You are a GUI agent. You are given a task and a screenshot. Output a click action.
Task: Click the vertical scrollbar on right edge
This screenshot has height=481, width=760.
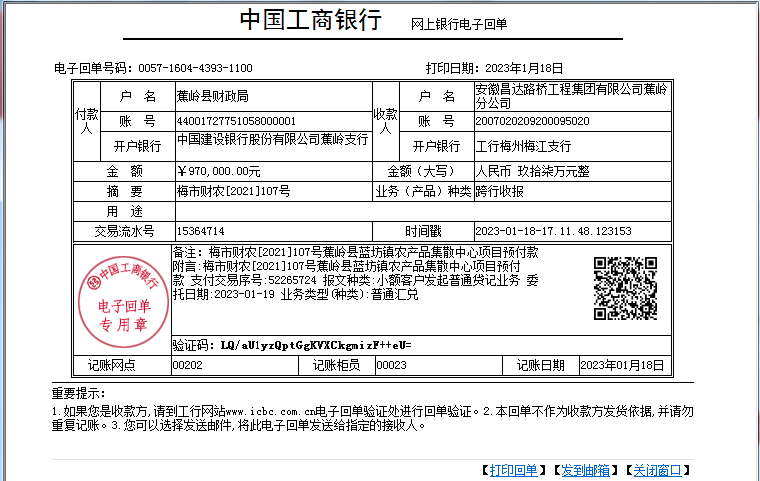click(x=753, y=240)
